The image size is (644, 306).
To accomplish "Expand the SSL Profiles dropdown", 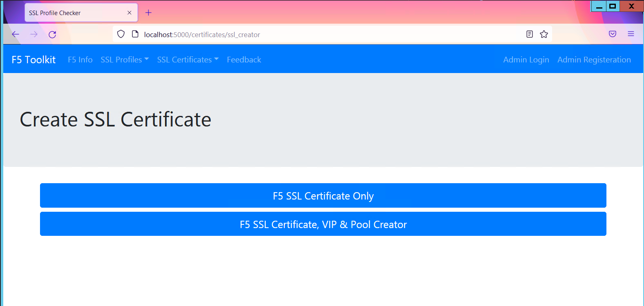I will [125, 60].
